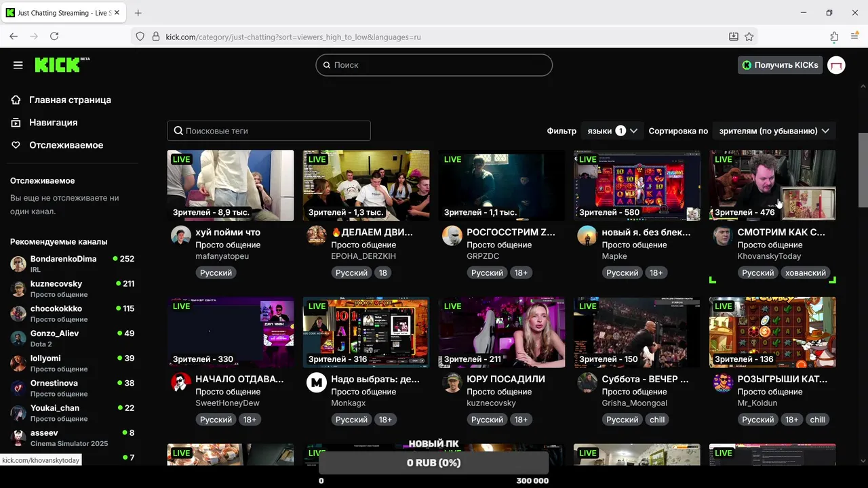Viewport: 868px width, 488px height.
Task: Click Youkai_chan avatar in recommended channels
Action: click(x=18, y=413)
